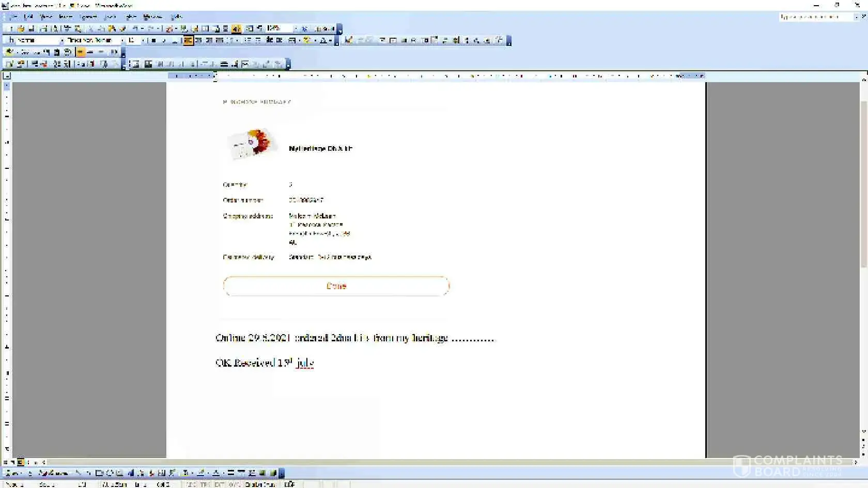Save the document with the toolbar icon

[x=31, y=28]
